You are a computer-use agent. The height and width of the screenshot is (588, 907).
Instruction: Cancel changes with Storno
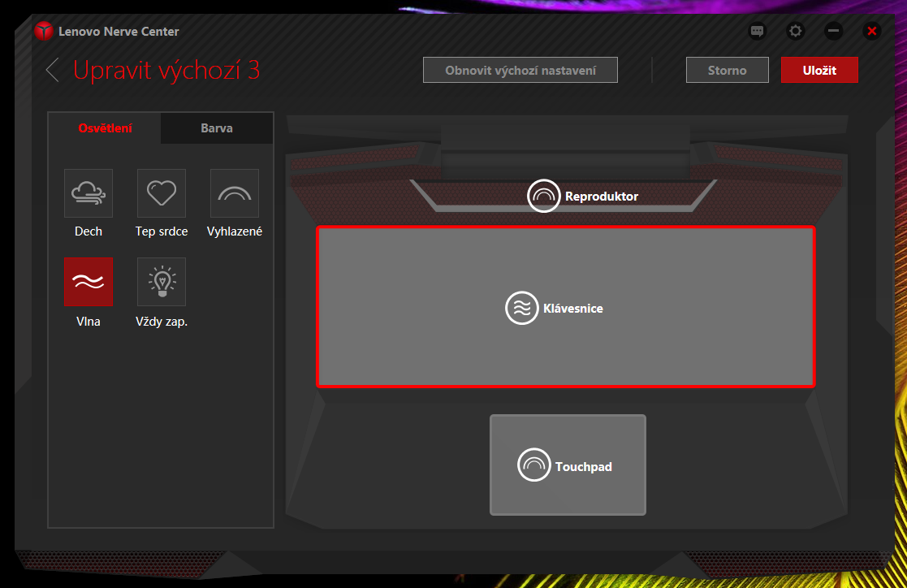(727, 70)
